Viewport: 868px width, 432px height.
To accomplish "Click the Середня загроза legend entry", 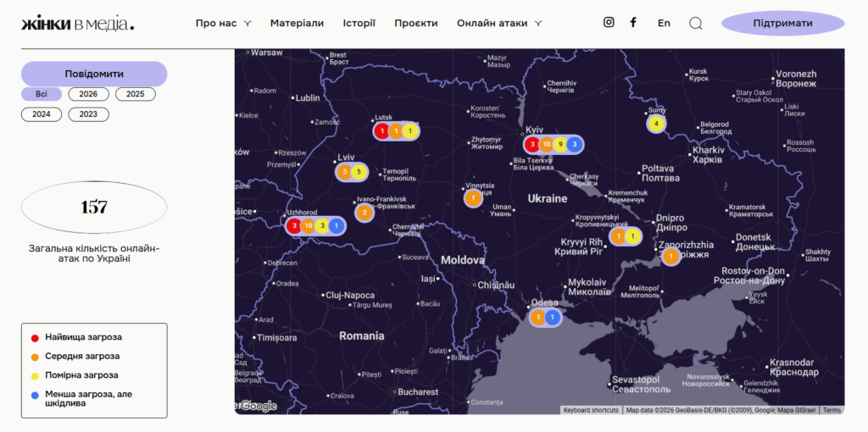I will click(x=82, y=357).
